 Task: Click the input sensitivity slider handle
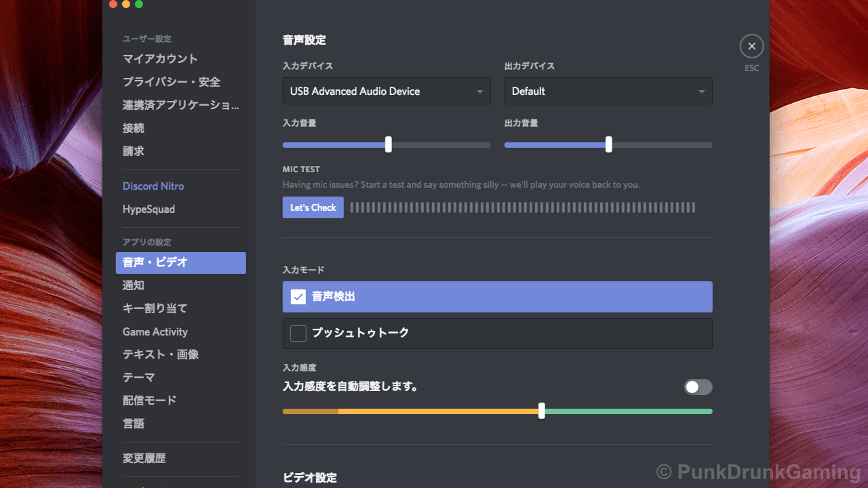click(x=541, y=411)
